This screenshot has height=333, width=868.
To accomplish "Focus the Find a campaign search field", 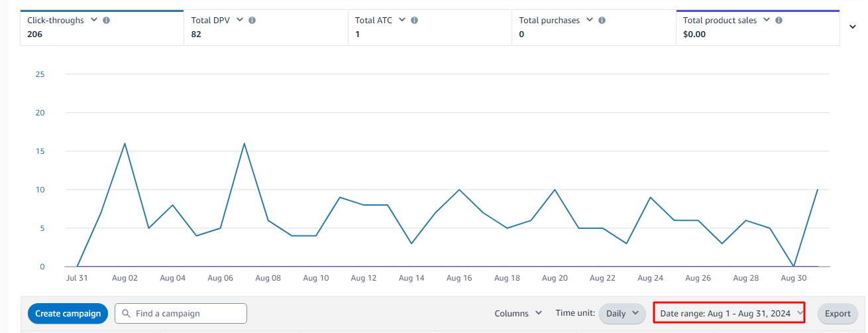I will pos(186,313).
